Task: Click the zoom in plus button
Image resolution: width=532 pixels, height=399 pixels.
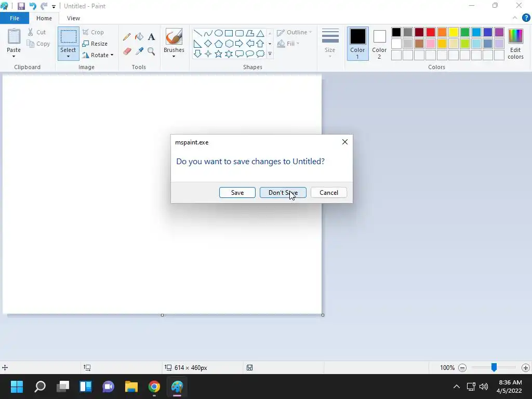Action: (526, 367)
